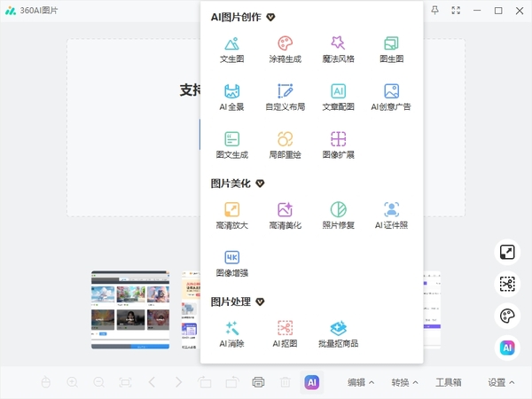Open the AI证件照 ID photo tool
The image size is (532, 399).
coord(391,212)
